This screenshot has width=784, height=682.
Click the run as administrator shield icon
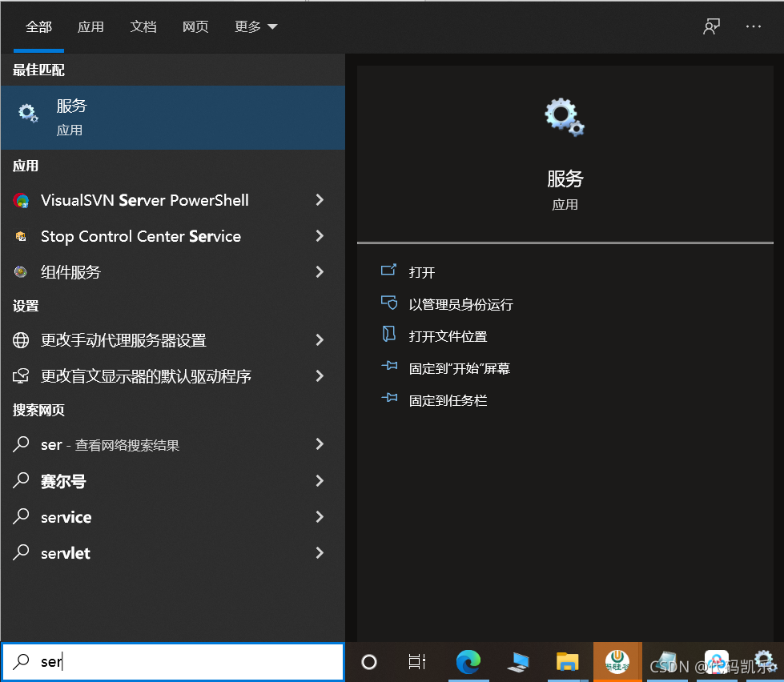(389, 303)
